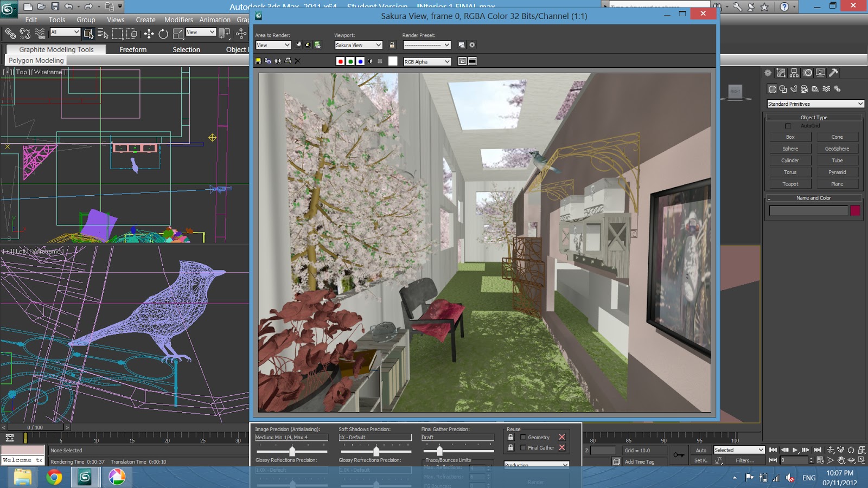Open the RGB Alpha channel dropdown
Screen dimensions: 868x488
click(427, 62)
